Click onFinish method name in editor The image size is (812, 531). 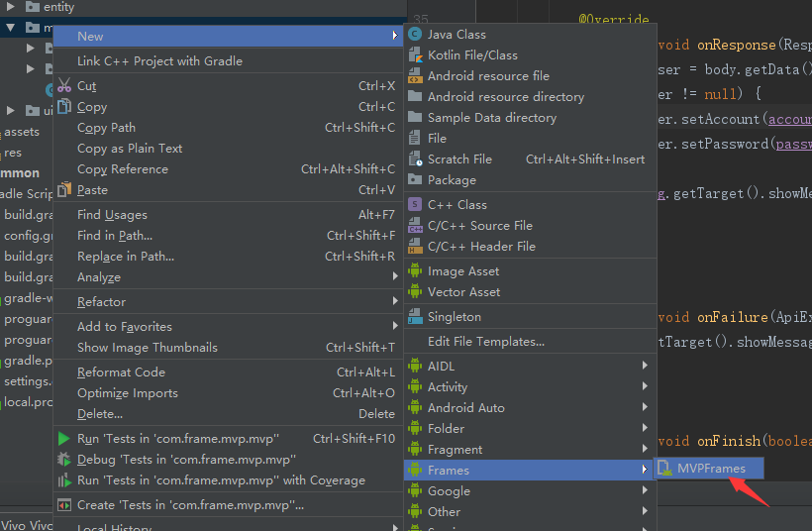tap(729, 442)
